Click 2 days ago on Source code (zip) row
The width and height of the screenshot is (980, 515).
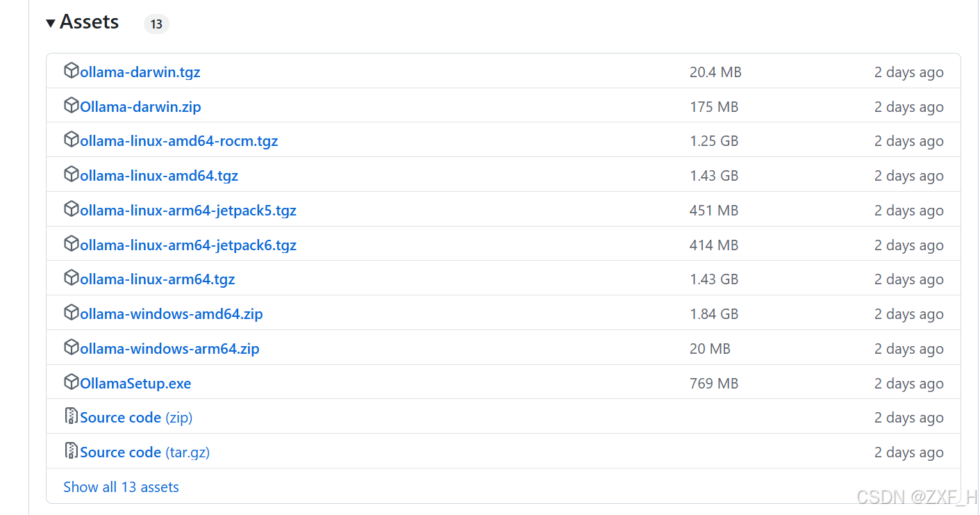point(908,418)
